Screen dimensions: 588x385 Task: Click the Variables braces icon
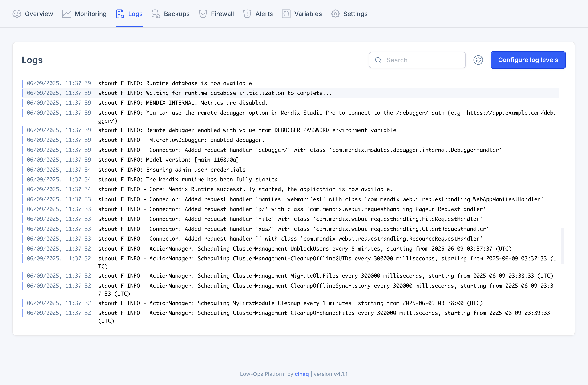point(286,14)
